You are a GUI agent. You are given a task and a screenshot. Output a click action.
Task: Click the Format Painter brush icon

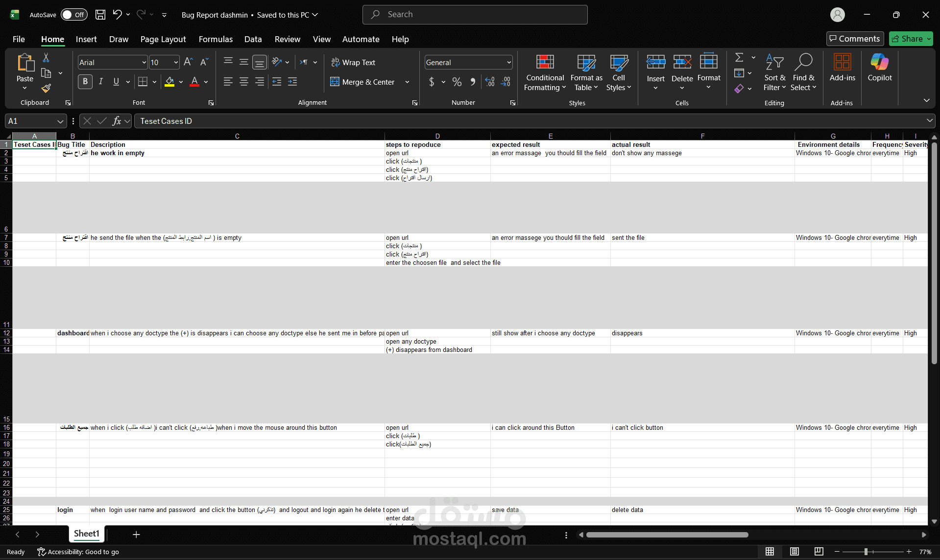[x=46, y=88]
